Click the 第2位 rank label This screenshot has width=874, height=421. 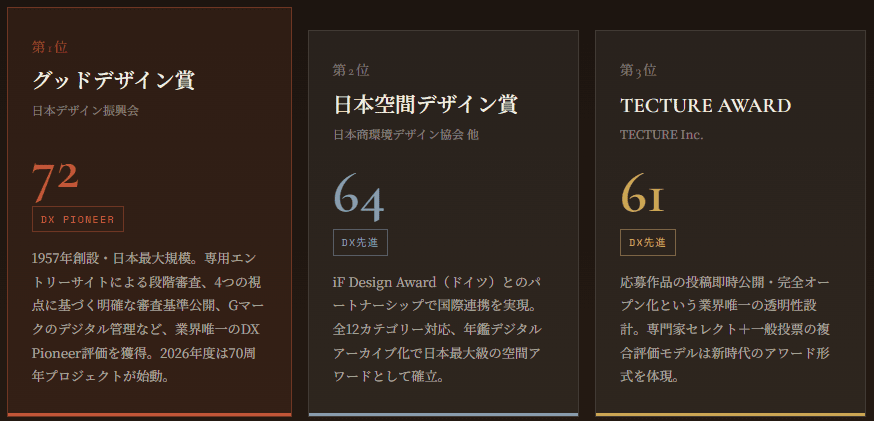click(351, 70)
